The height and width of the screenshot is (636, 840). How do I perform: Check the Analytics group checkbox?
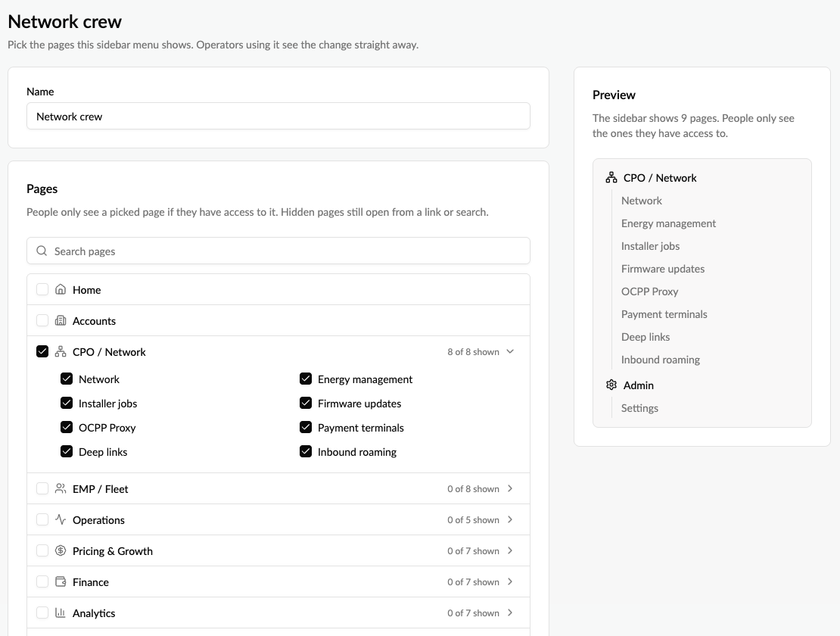[x=42, y=613]
